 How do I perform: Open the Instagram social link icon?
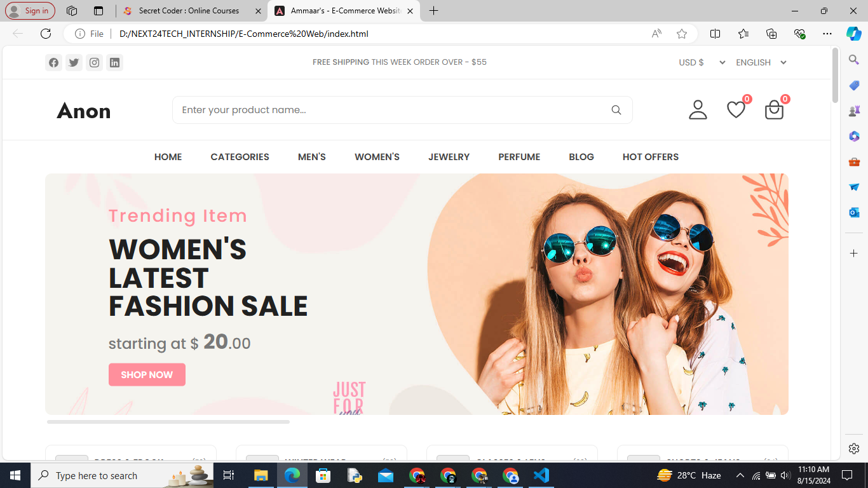tap(94, 62)
